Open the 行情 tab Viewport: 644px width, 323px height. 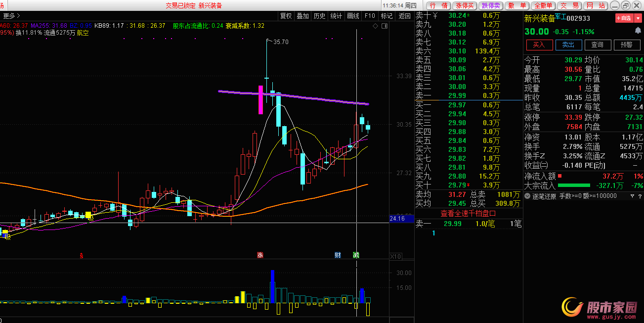(x=438, y=5)
